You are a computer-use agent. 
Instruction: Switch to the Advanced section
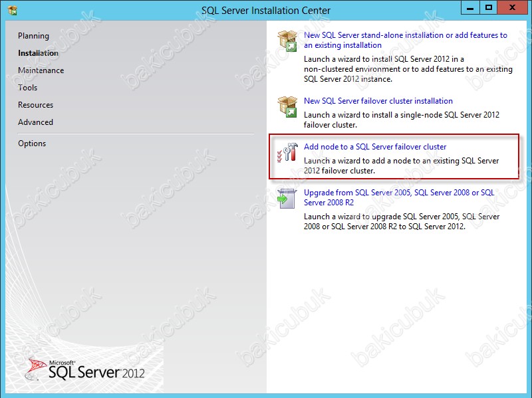[36, 122]
